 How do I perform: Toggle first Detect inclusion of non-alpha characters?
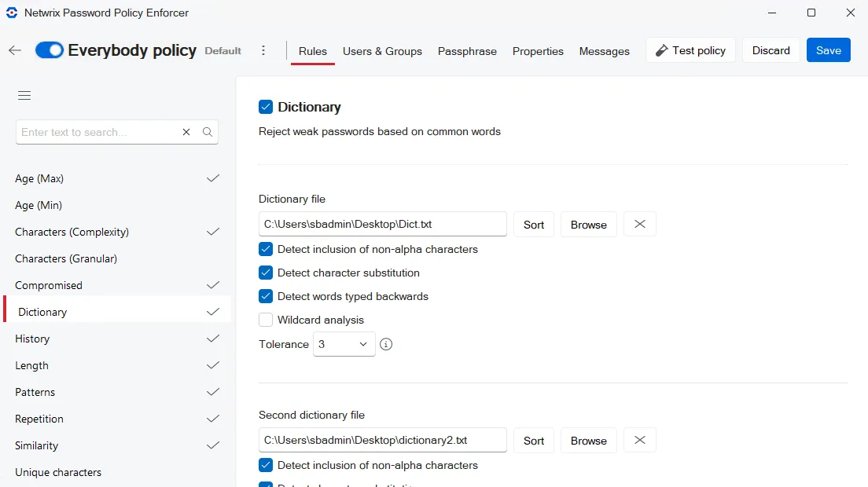(x=266, y=249)
